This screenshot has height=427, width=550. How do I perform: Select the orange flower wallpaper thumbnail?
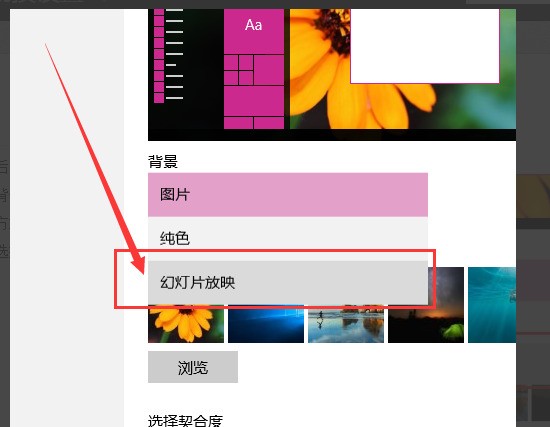[x=186, y=323]
